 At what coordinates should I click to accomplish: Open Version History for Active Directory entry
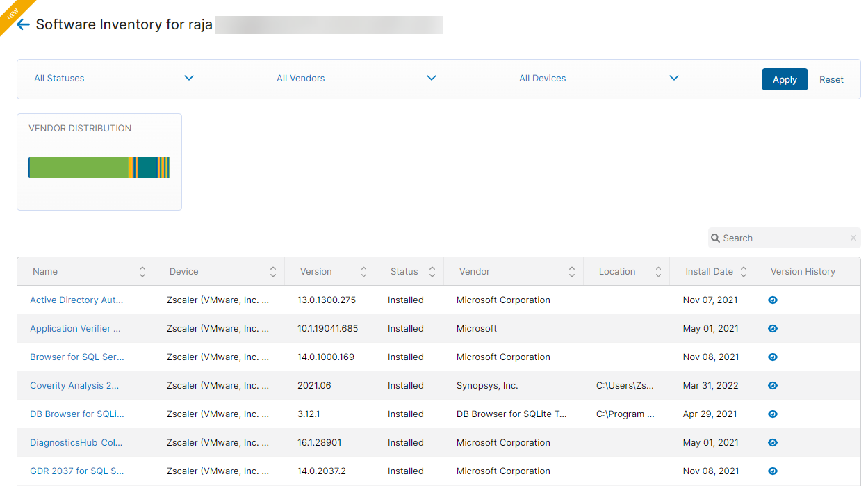[772, 300]
